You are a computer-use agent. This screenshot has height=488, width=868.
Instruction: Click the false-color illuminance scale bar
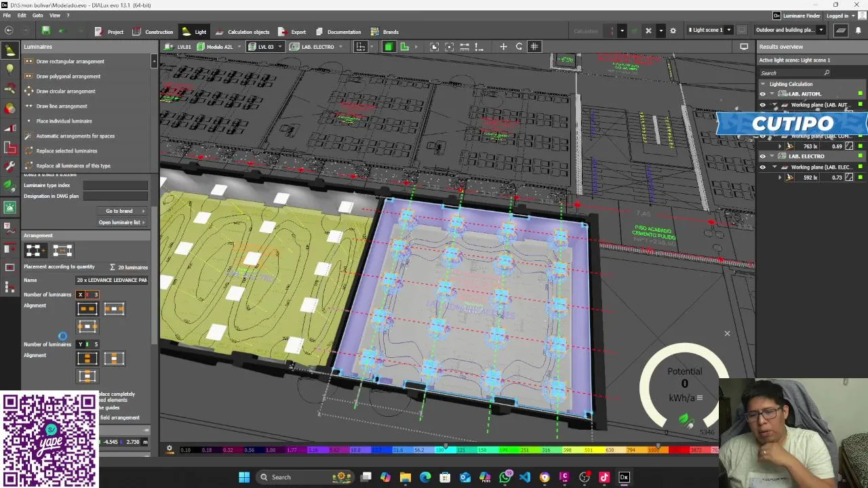[x=448, y=449]
